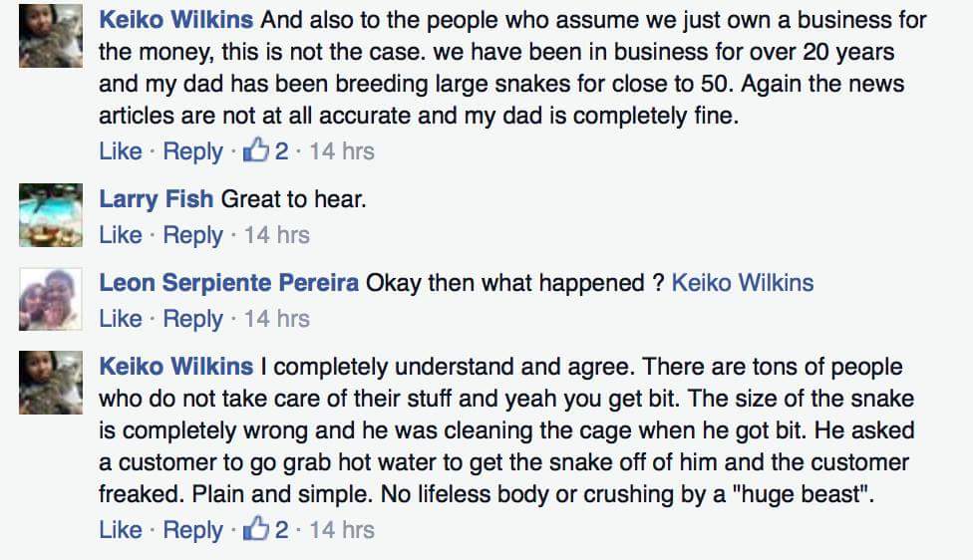Reply to Leon Serpiente Pereira's comment
Image resolution: width=973 pixels, height=560 pixels.
pyautogui.click(x=192, y=320)
